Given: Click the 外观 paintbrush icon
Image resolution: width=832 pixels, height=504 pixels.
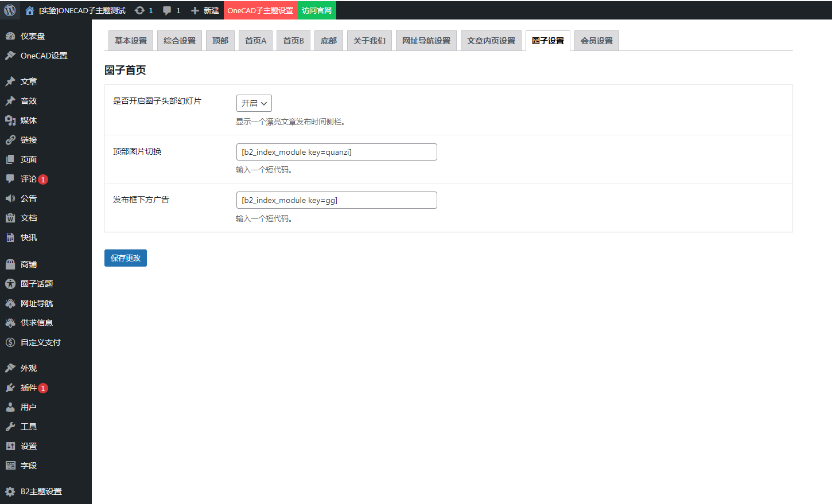Looking at the screenshot, I should [10, 368].
